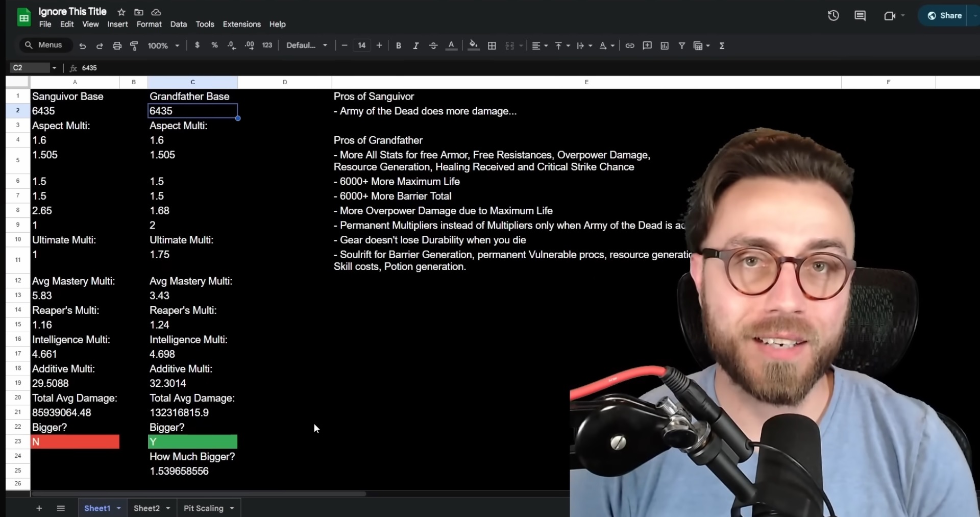Expand the merge cells options arrow
Image resolution: width=980 pixels, height=517 pixels.
pos(521,45)
